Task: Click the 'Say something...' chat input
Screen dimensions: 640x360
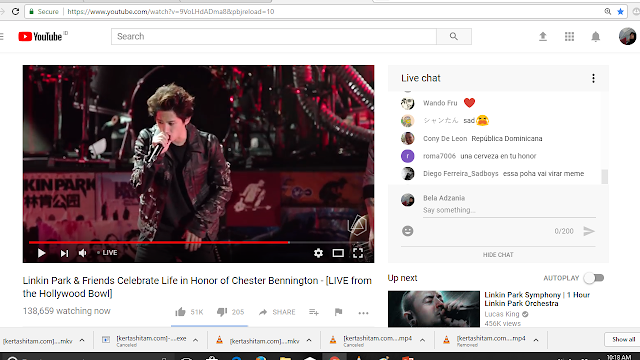Action: point(509,210)
